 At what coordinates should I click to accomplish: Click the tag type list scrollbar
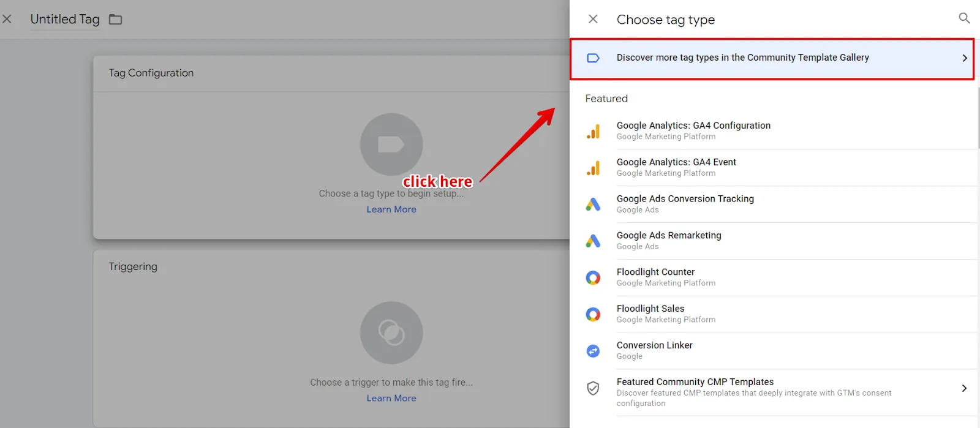pyautogui.click(x=978, y=118)
